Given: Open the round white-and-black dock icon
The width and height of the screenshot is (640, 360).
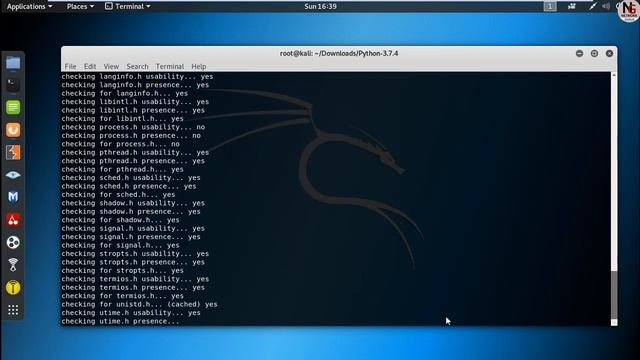Looking at the screenshot, I should tap(13, 242).
